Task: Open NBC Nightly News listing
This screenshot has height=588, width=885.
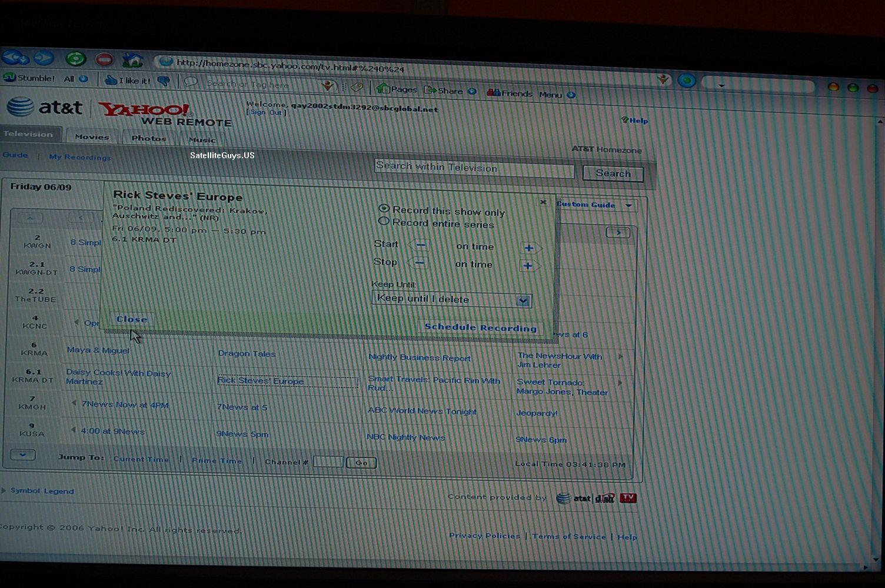Action: click(405, 437)
